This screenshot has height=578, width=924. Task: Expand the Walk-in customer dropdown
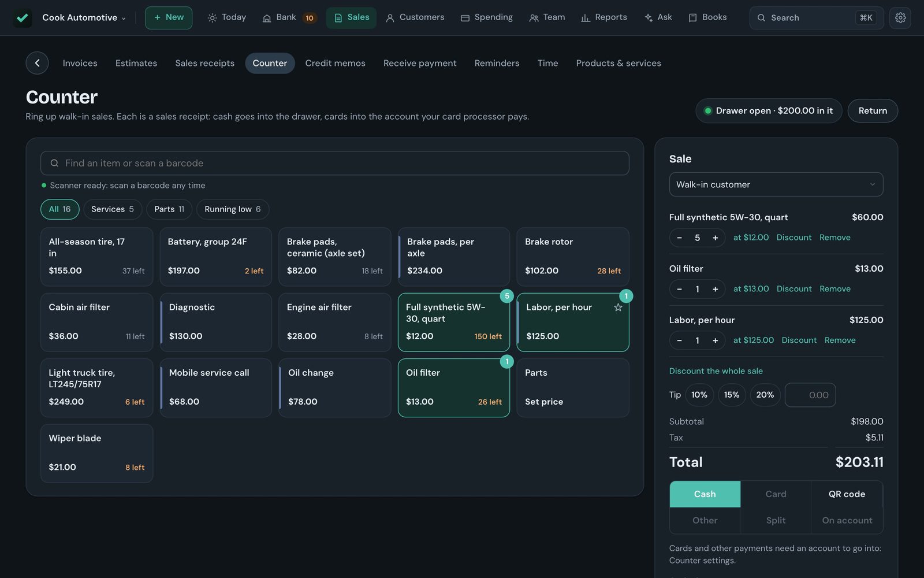776,184
